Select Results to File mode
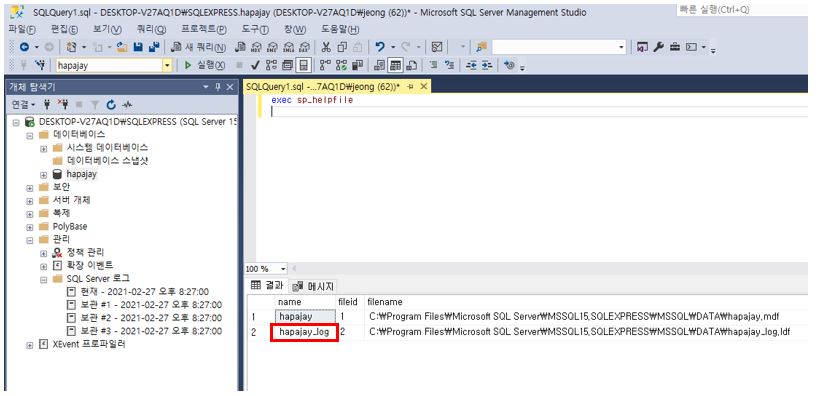This screenshot has width=818, height=396. click(x=412, y=65)
